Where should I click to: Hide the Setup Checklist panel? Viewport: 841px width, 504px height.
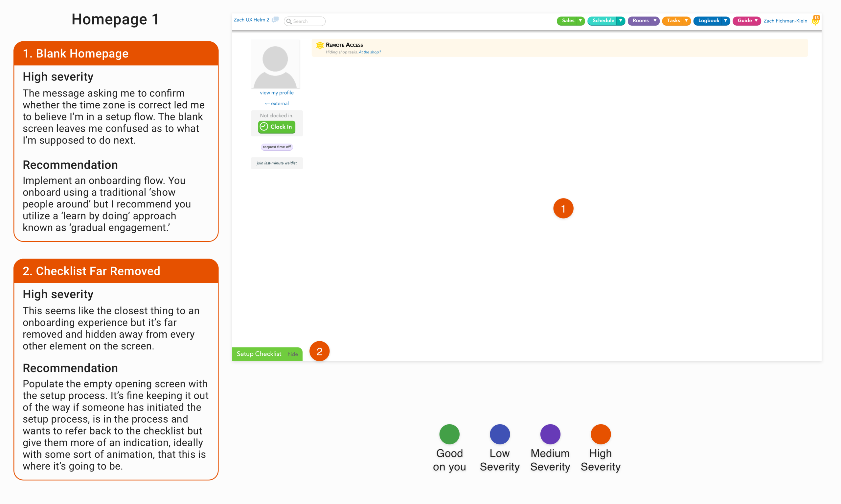point(292,354)
